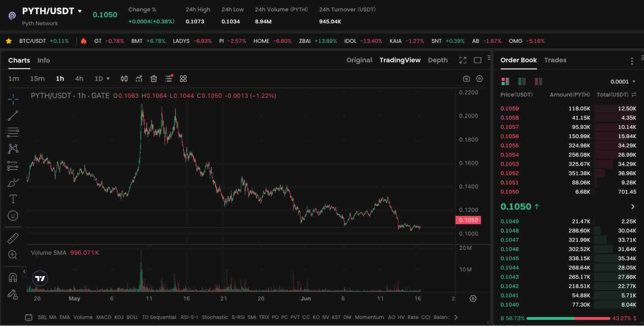
Task: Switch order book to buy orders only view
Action: [522, 81]
